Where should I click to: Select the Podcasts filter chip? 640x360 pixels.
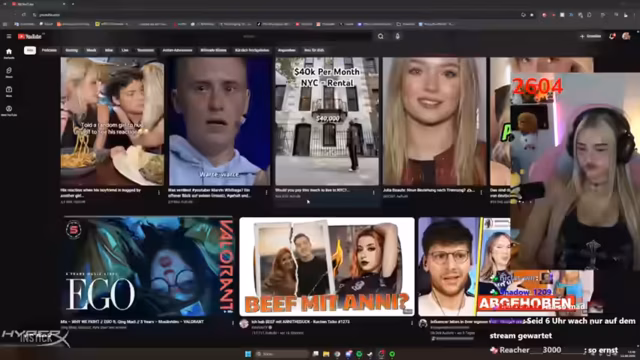49,50
